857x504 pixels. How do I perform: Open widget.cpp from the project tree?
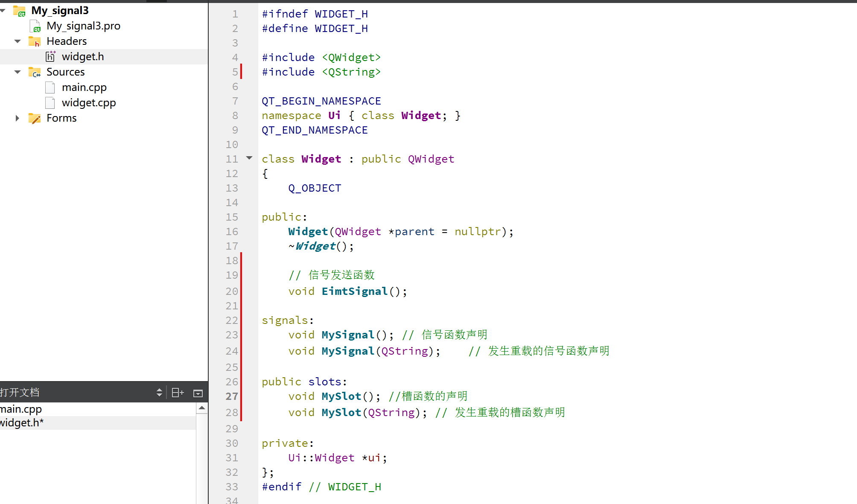[89, 103]
